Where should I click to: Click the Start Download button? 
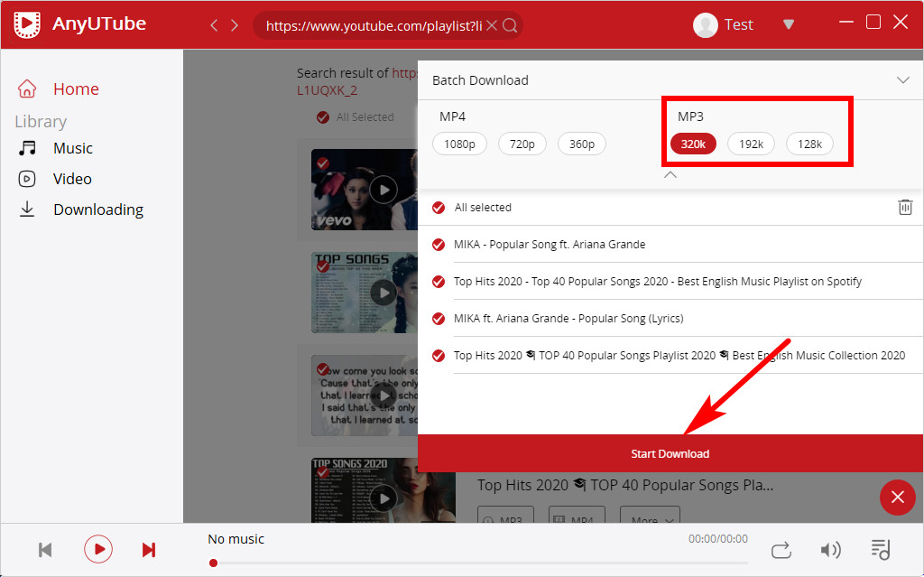tap(670, 453)
